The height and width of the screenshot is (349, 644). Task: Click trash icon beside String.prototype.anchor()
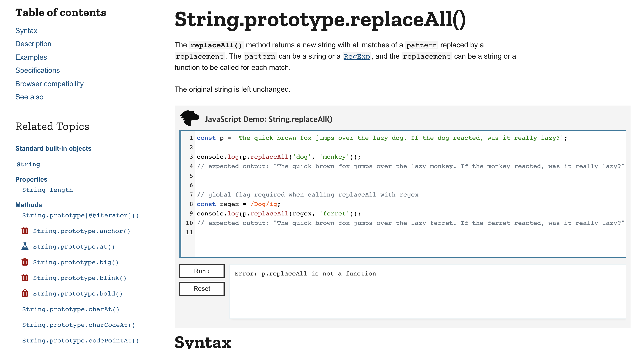[25, 231]
